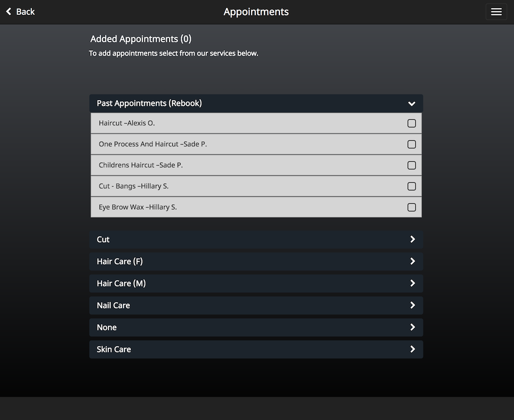The height and width of the screenshot is (420, 514).
Task: Click the chevron arrow on Cut row
Action: (412, 239)
